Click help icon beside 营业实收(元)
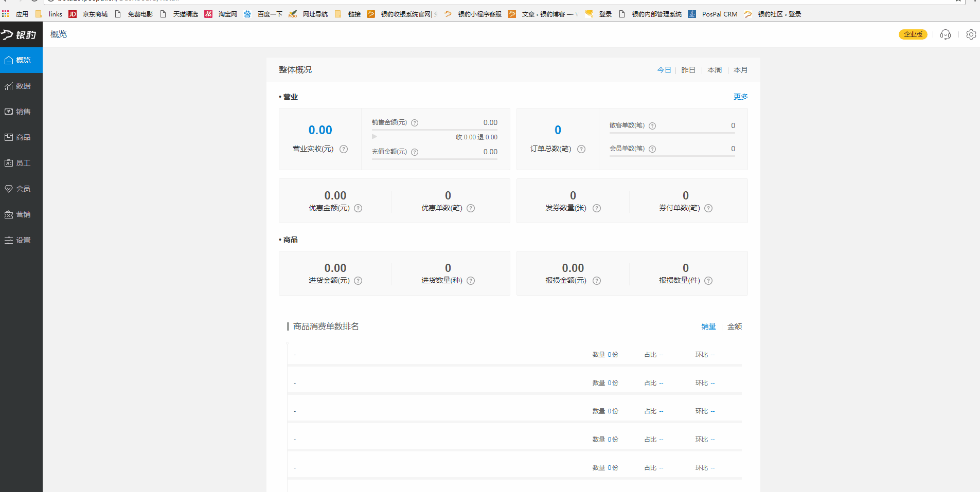The height and width of the screenshot is (492, 980). [x=344, y=149]
